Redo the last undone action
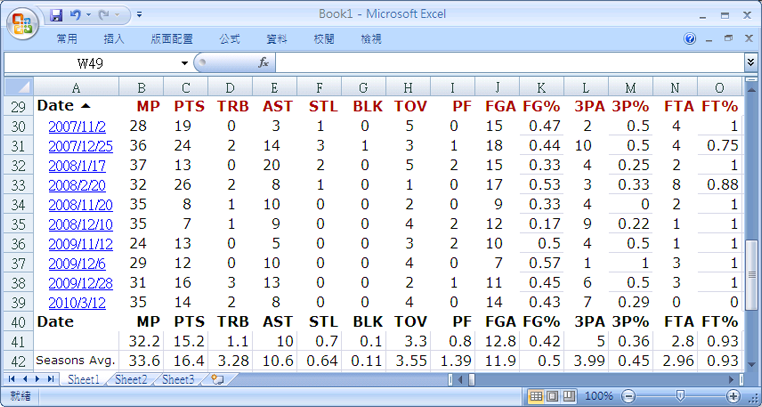The image size is (762, 407). click(104, 15)
